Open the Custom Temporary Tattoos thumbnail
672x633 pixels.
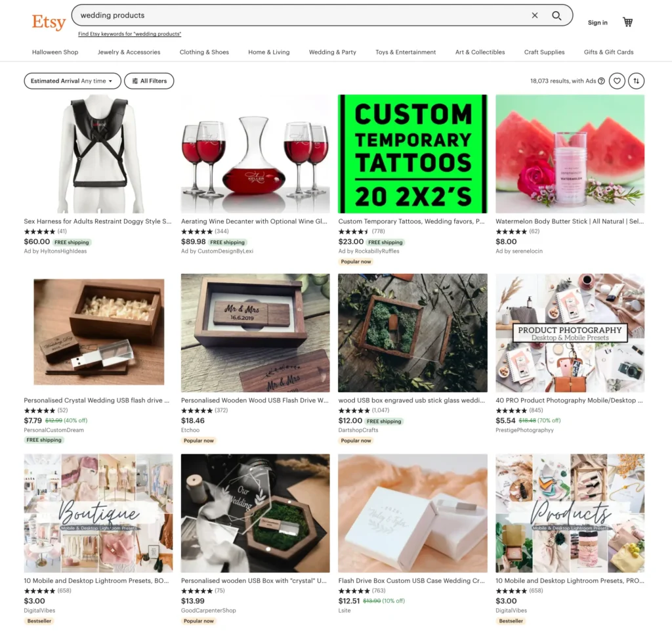click(412, 154)
